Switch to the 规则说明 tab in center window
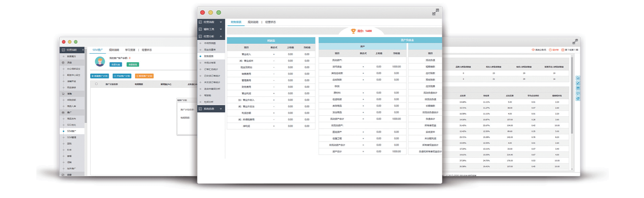Viewport: 644px width, 198px height. (253, 22)
